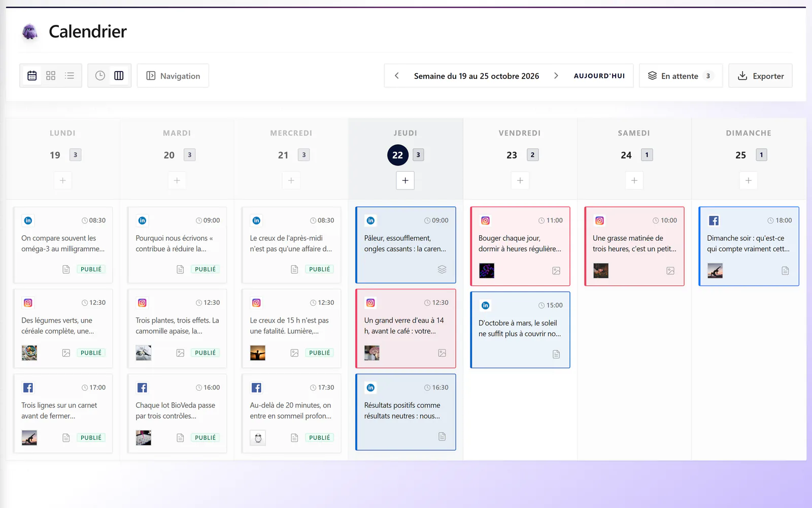Image resolution: width=812 pixels, height=508 pixels.
Task: Open 'Pourquoi nous écrivons' post
Action: (177, 245)
